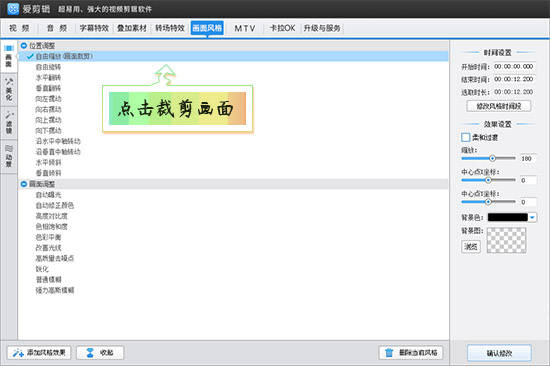
Task: Open the MTV tab
Action: pos(244,28)
